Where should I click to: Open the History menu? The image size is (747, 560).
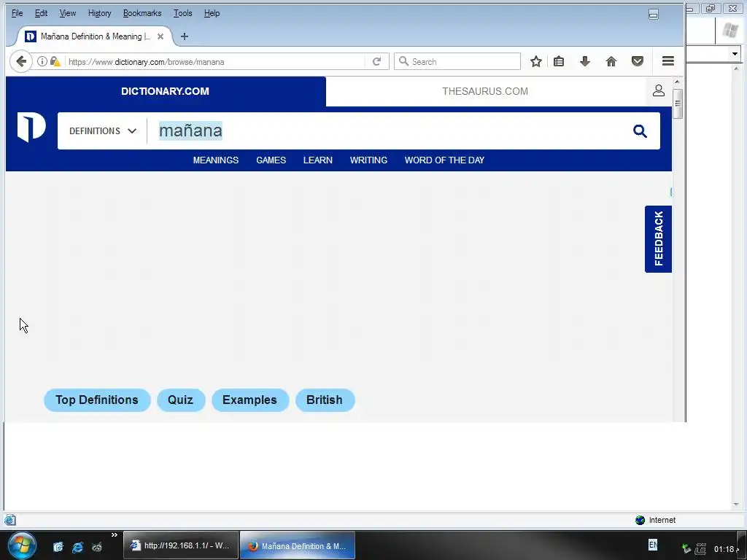tap(99, 13)
